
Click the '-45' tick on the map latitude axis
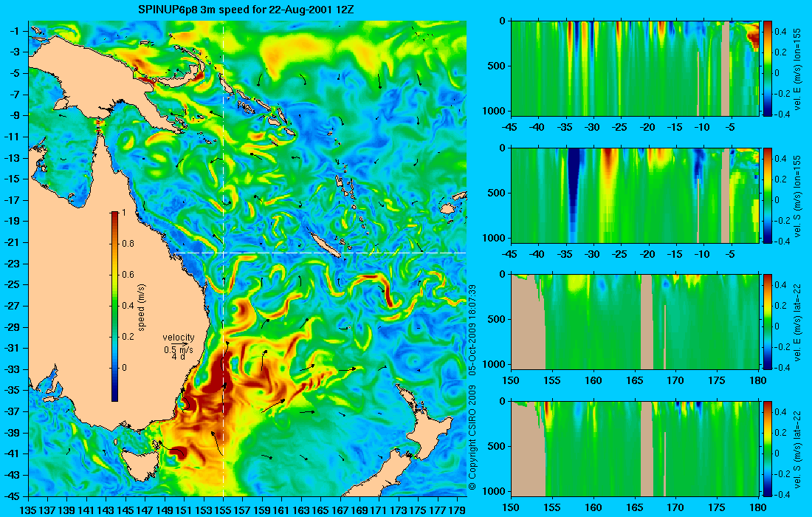click(12, 496)
